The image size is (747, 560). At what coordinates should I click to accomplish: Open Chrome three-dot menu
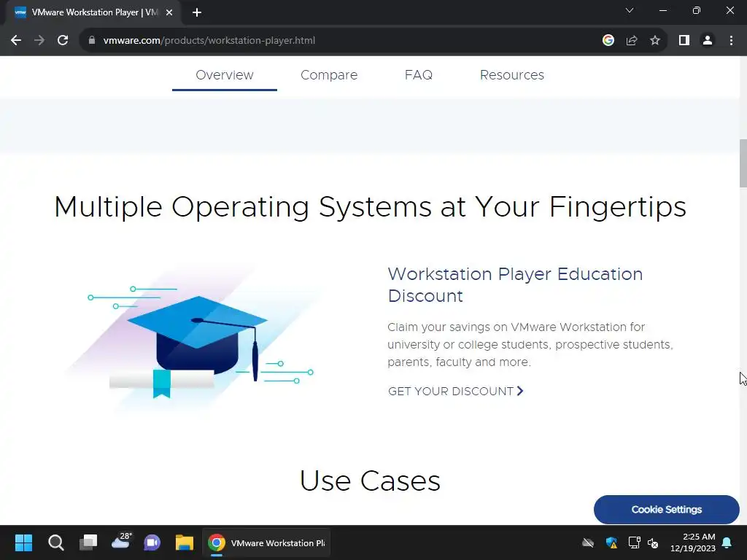click(x=731, y=41)
